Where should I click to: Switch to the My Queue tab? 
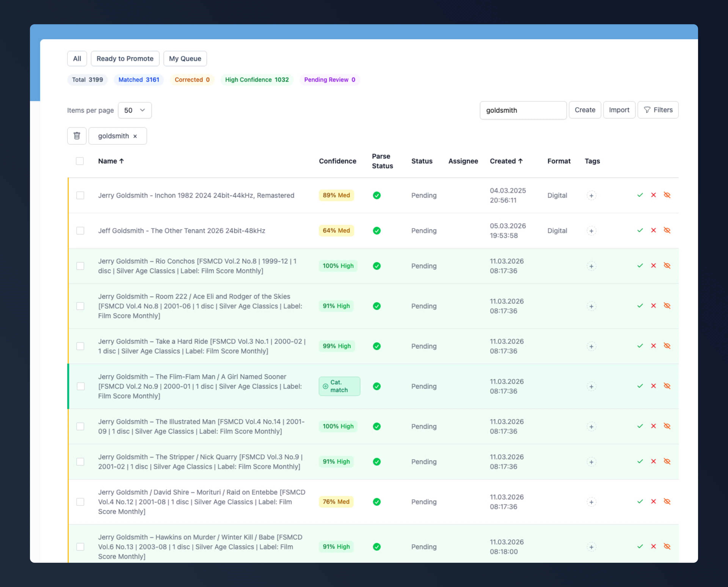pyautogui.click(x=185, y=59)
